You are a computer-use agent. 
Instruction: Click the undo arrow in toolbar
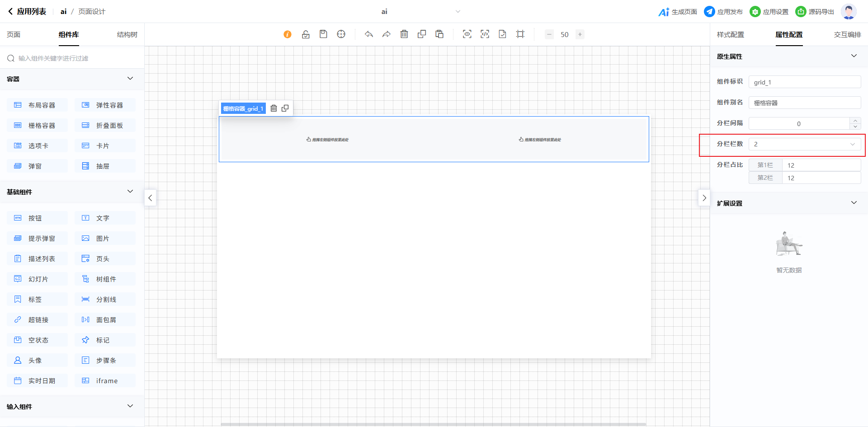369,34
